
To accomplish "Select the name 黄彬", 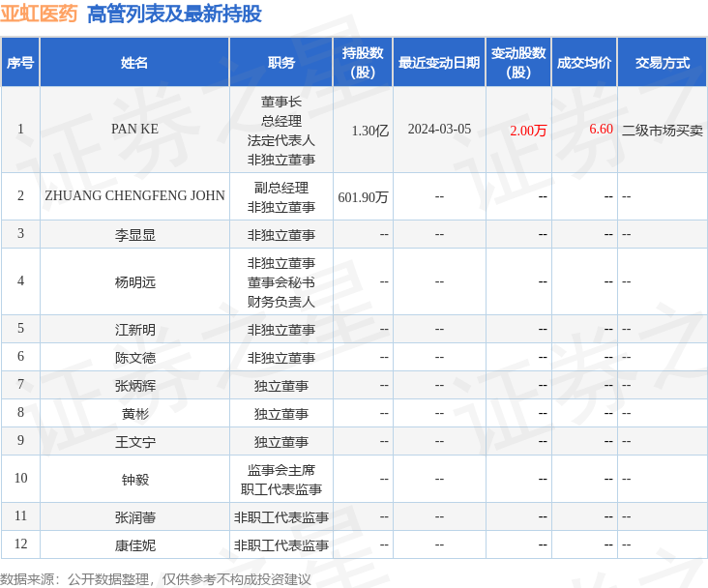I will click(134, 414).
